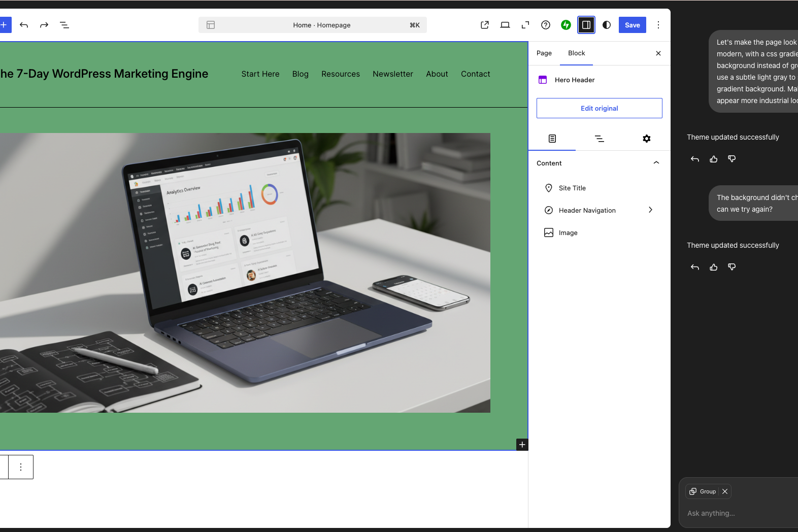Image resolution: width=798 pixels, height=532 pixels.
Task: Click the black add block button
Action: click(x=522, y=445)
